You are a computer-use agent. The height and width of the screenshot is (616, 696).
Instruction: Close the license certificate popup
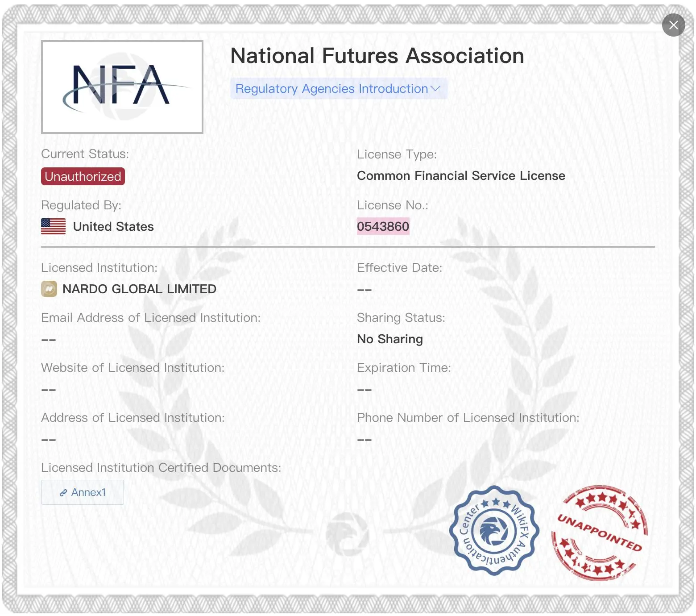point(673,25)
